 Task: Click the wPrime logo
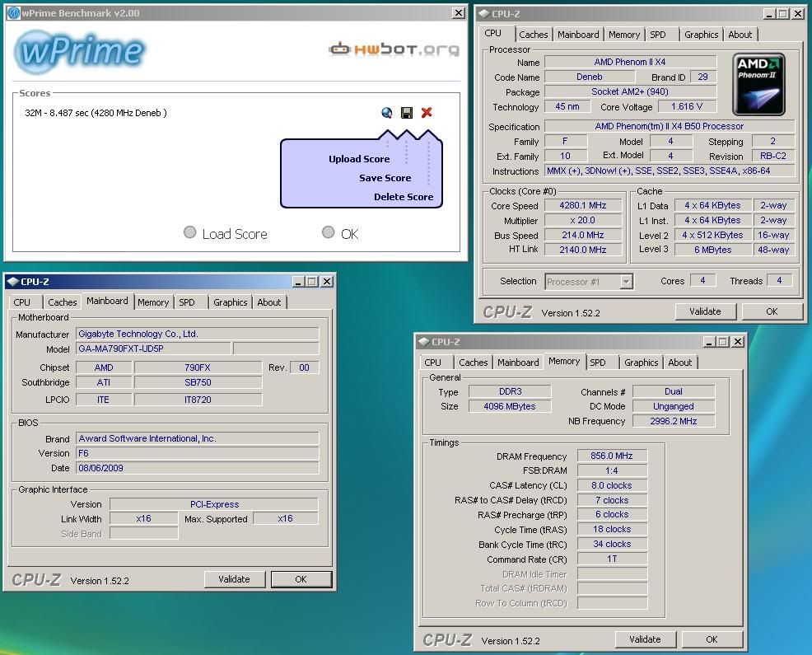(80, 51)
